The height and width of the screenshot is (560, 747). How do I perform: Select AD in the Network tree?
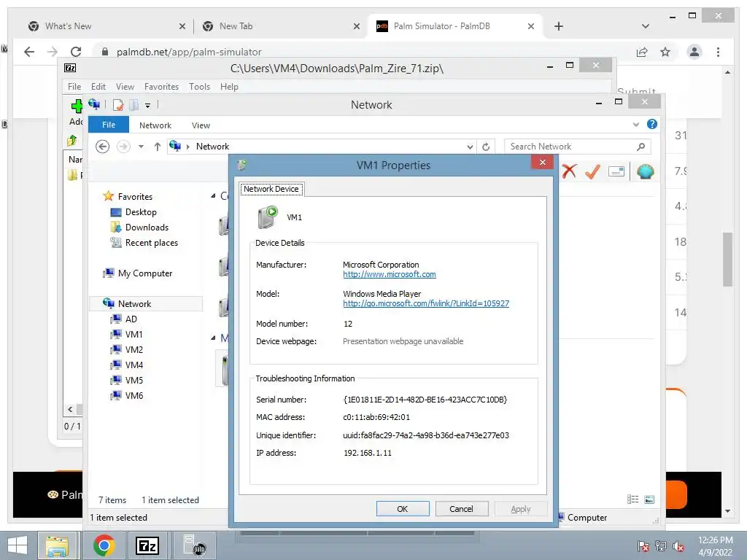[124, 319]
